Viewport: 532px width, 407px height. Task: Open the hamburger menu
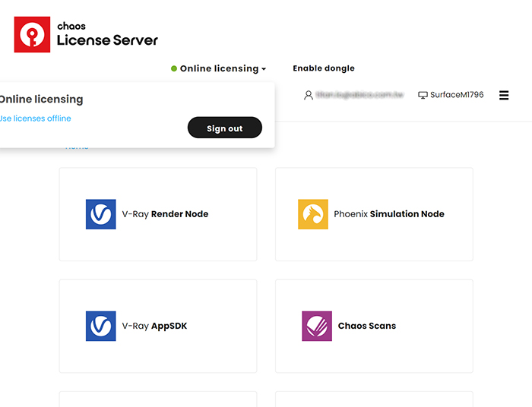[x=503, y=96]
